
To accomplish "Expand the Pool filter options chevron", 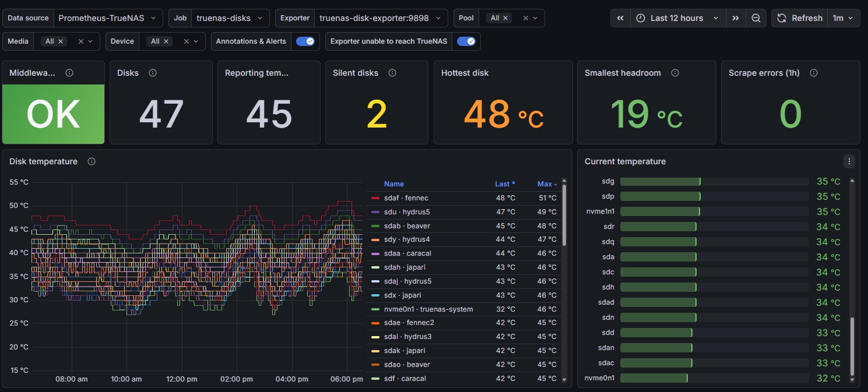I will pos(535,18).
